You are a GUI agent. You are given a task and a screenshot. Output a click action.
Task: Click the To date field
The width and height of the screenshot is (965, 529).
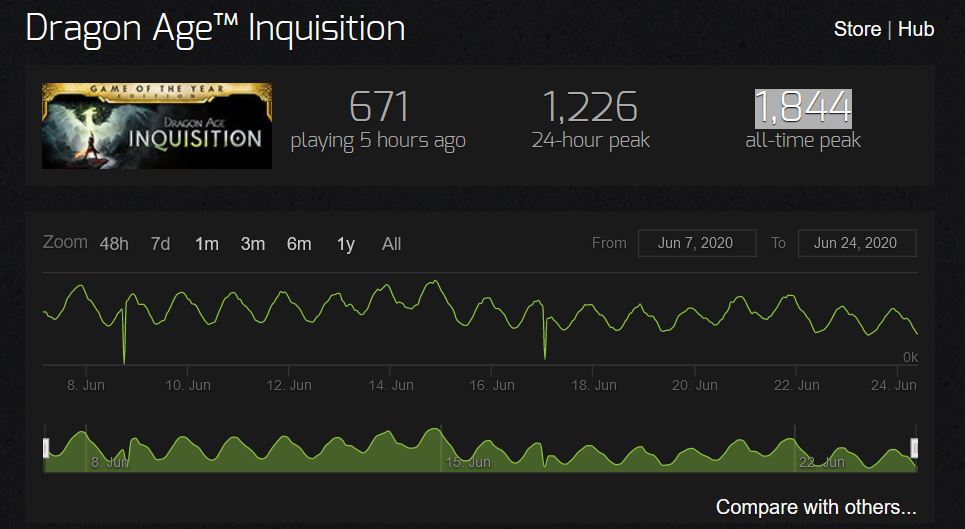click(x=856, y=243)
